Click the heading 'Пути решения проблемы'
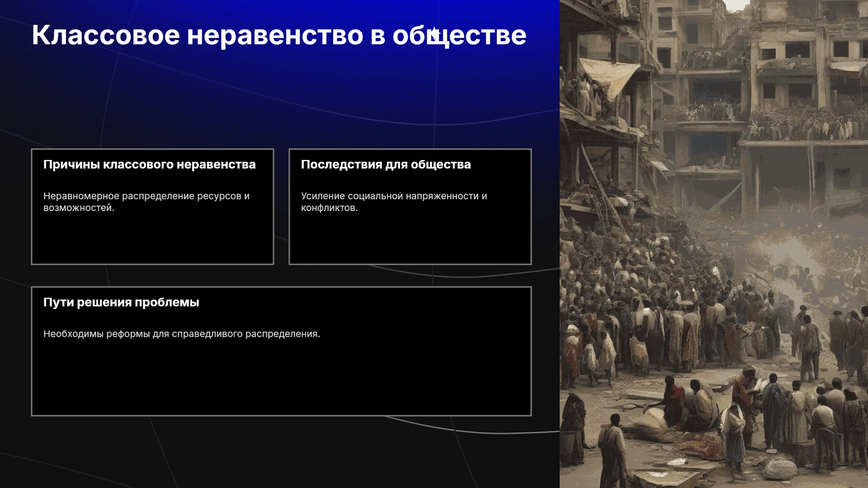Screen dimensions: 868x488 tap(121, 302)
